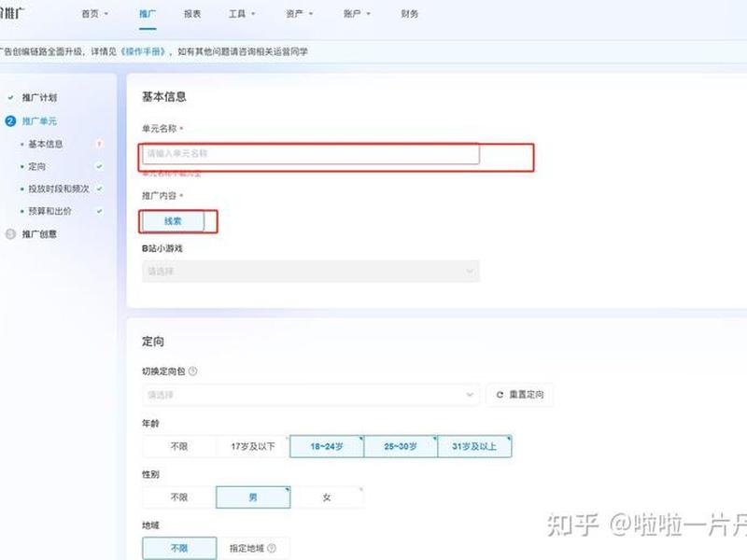This screenshot has height=560, width=747.
Task: Toggle the 25~30岁 age option
Action: tap(401, 446)
